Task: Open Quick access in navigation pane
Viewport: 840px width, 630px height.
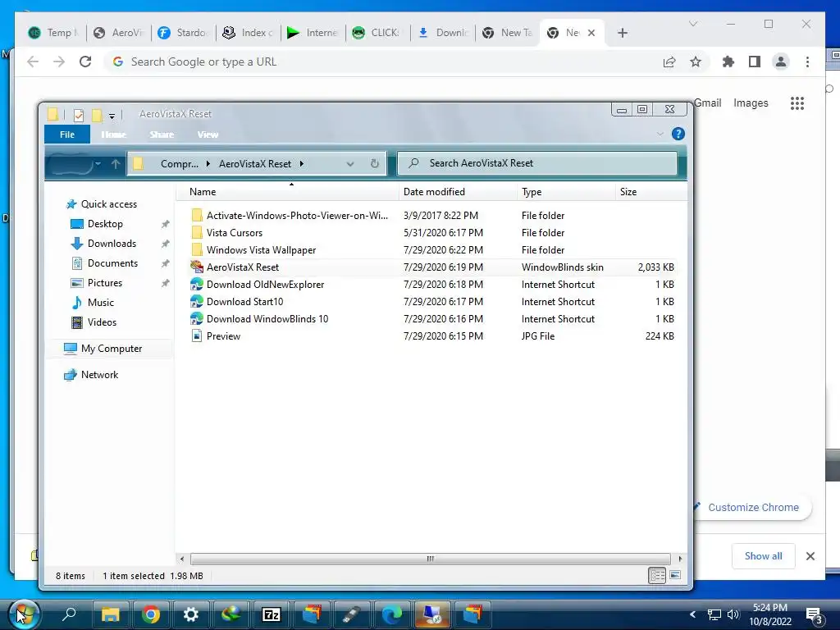Action: pos(109,204)
